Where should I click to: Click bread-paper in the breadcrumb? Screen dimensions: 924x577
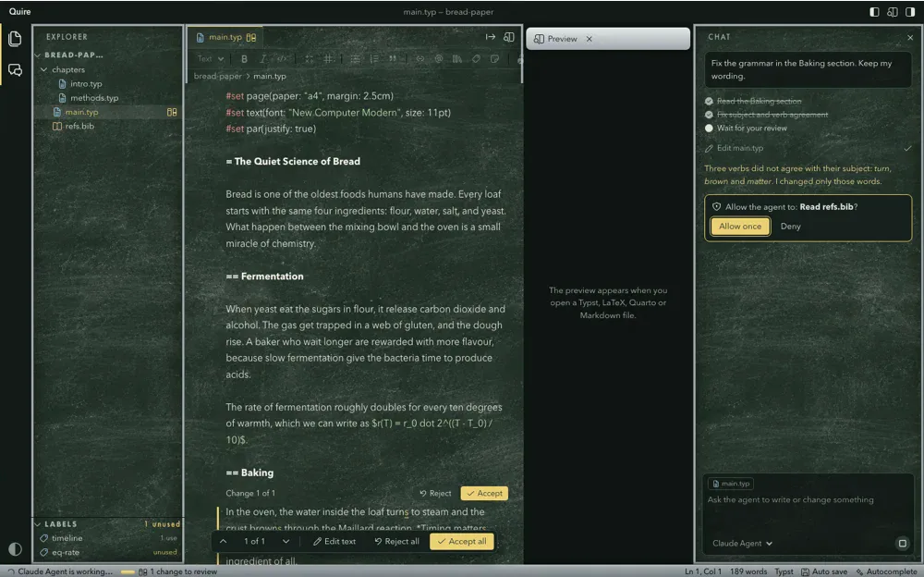tap(217, 76)
